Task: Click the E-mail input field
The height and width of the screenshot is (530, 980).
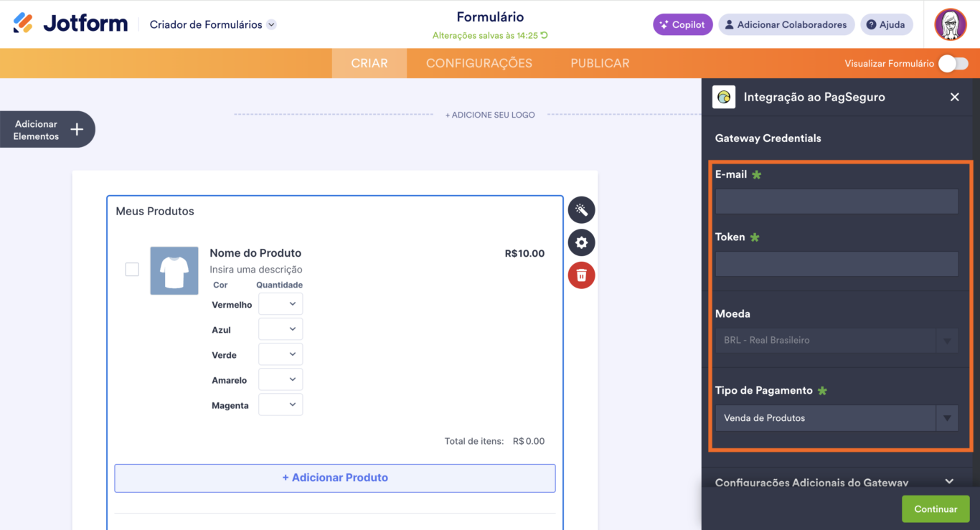Action: pyautogui.click(x=837, y=202)
